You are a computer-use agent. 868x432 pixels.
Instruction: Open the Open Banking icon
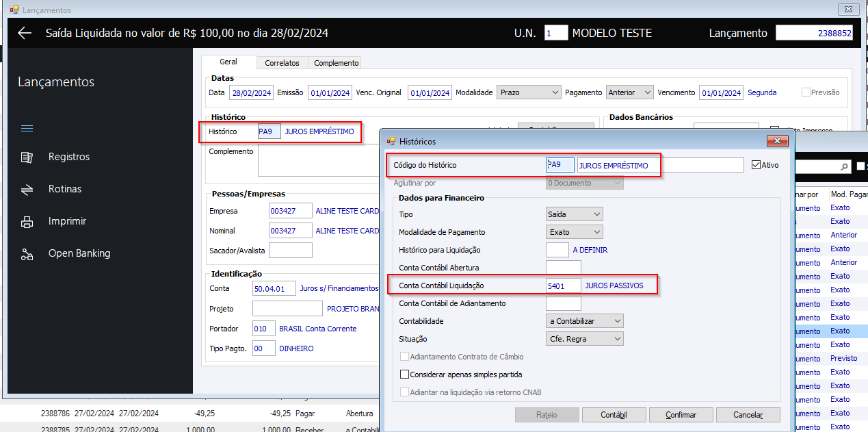click(x=27, y=254)
